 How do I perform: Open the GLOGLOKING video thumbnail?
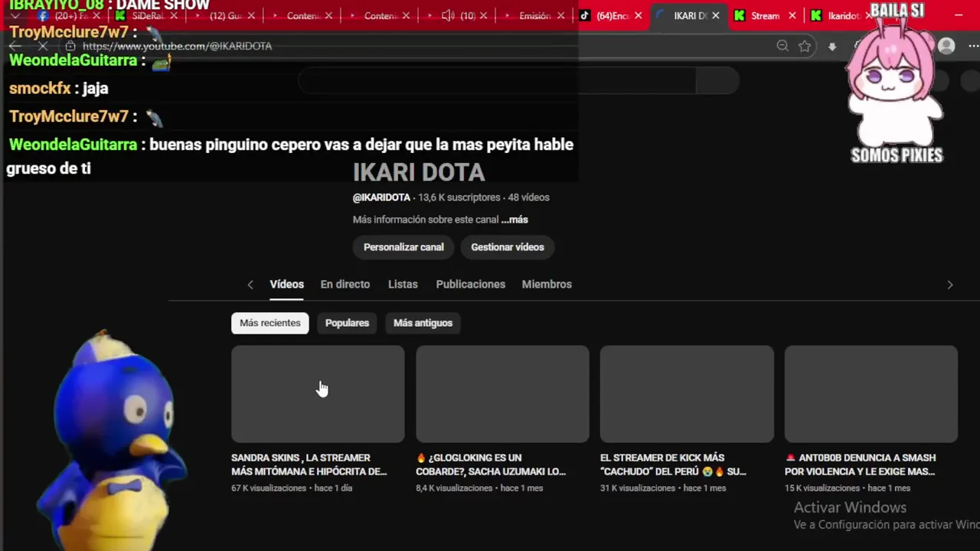click(x=502, y=393)
